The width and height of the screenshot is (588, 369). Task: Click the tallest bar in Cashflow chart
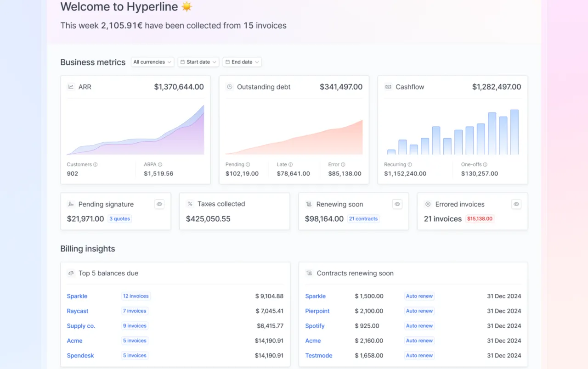514,132
